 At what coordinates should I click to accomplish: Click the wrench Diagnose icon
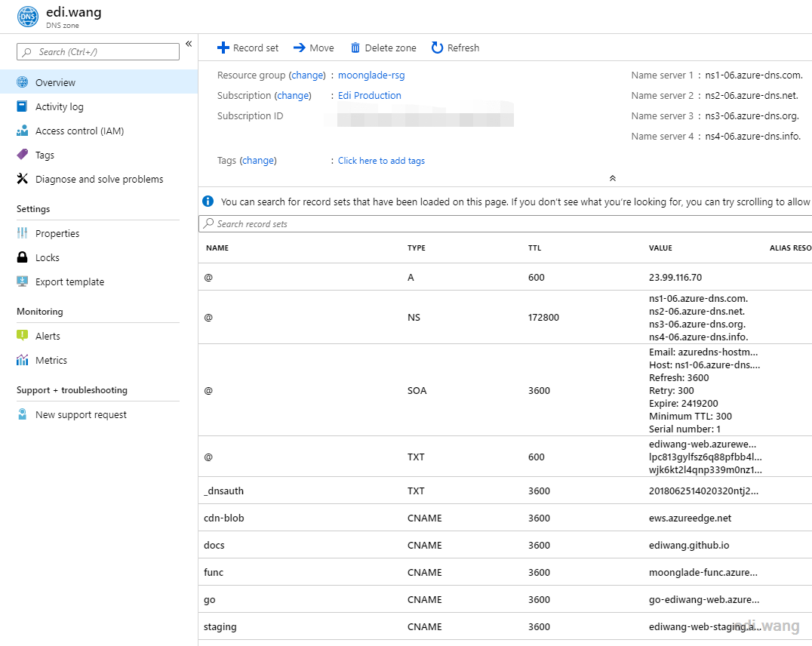coord(23,179)
